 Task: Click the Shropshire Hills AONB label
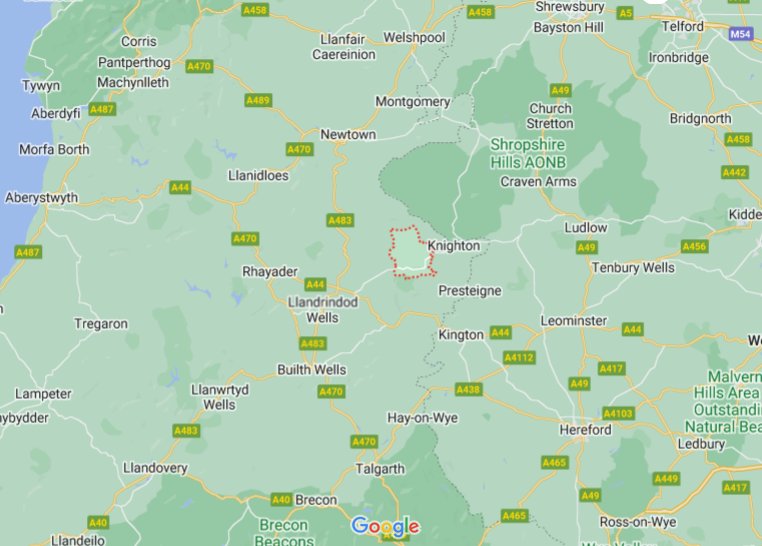point(528,153)
